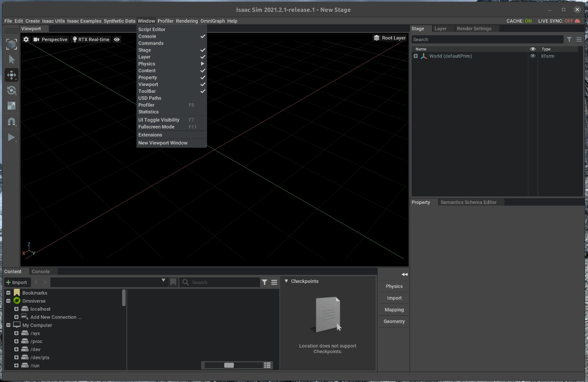This screenshot has height=382, width=588.
Task: Open Extensions from the Window menu
Action: [171, 135]
